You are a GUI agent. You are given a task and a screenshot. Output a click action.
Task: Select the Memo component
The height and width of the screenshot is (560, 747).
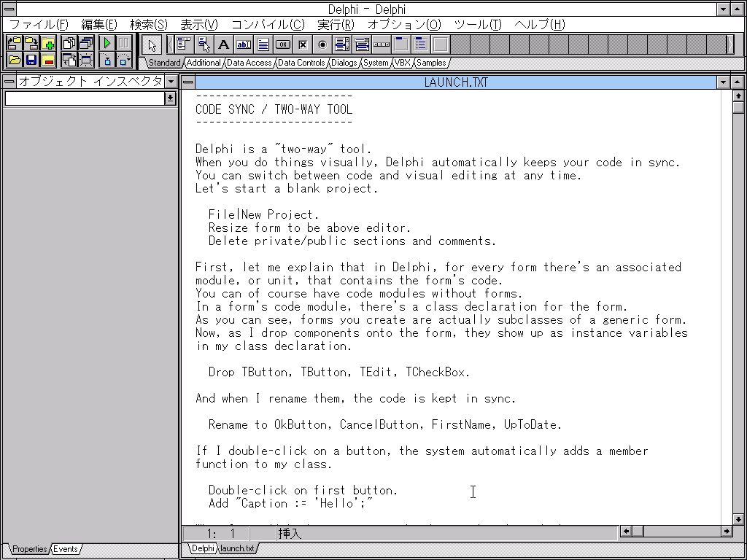coord(263,44)
